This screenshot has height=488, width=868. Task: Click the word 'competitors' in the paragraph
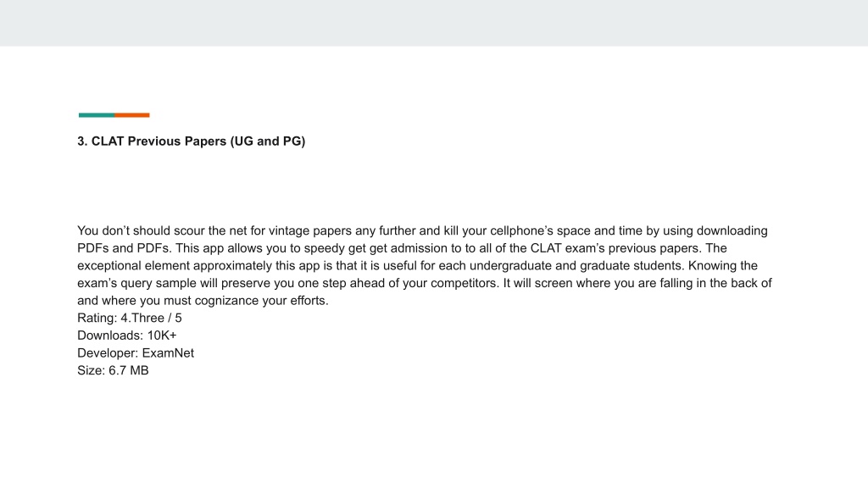[x=464, y=283]
